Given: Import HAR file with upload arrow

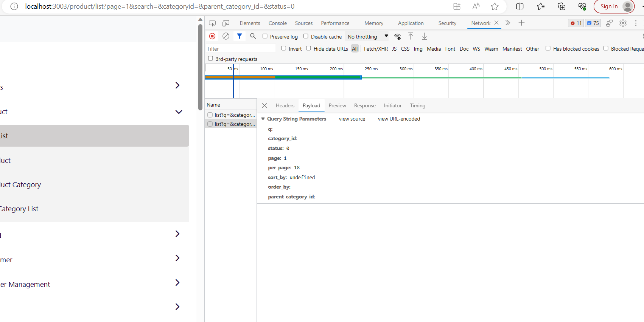Looking at the screenshot, I should point(411,36).
